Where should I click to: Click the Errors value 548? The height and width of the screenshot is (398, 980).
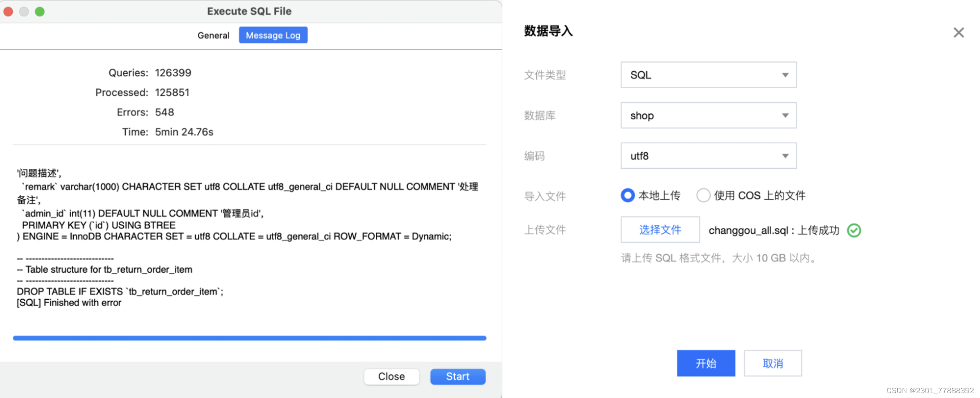click(x=165, y=112)
